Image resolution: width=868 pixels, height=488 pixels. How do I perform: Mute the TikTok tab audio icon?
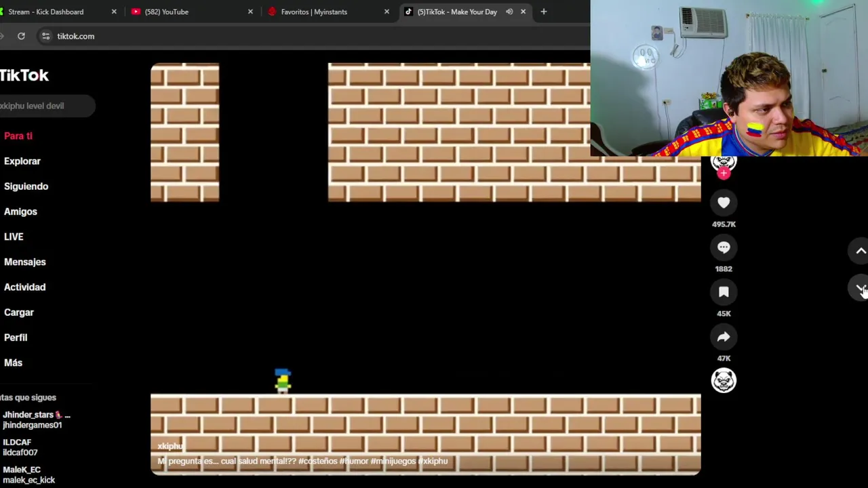[x=509, y=12]
